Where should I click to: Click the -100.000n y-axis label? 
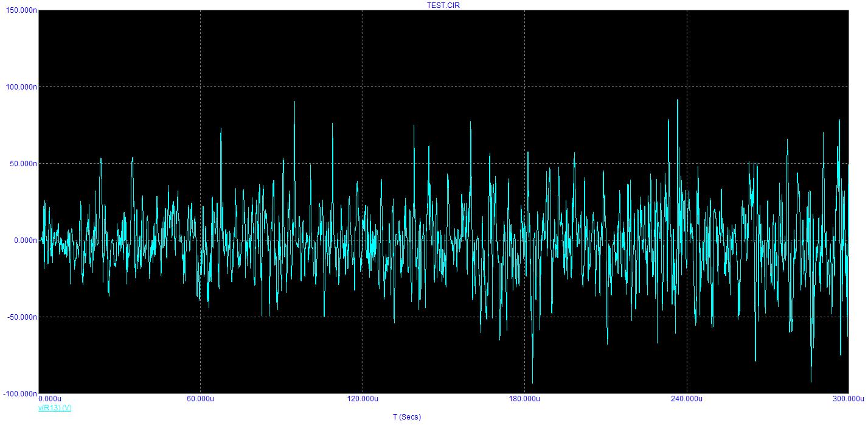coord(20,394)
